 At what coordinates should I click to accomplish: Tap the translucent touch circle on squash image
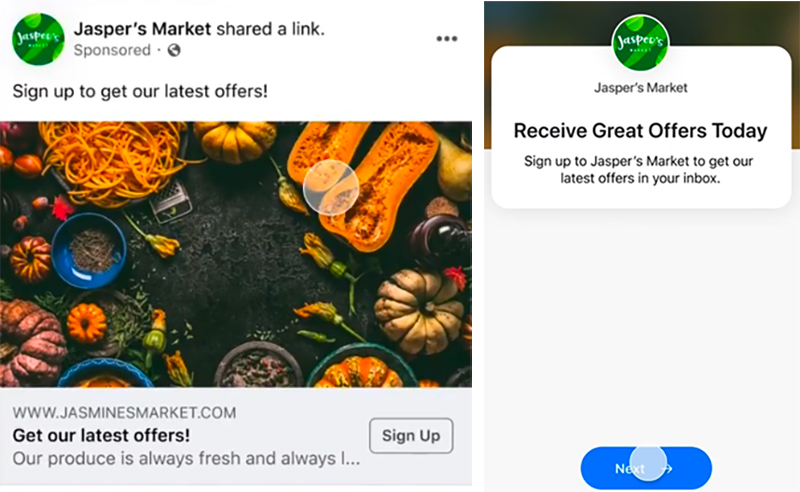click(331, 187)
